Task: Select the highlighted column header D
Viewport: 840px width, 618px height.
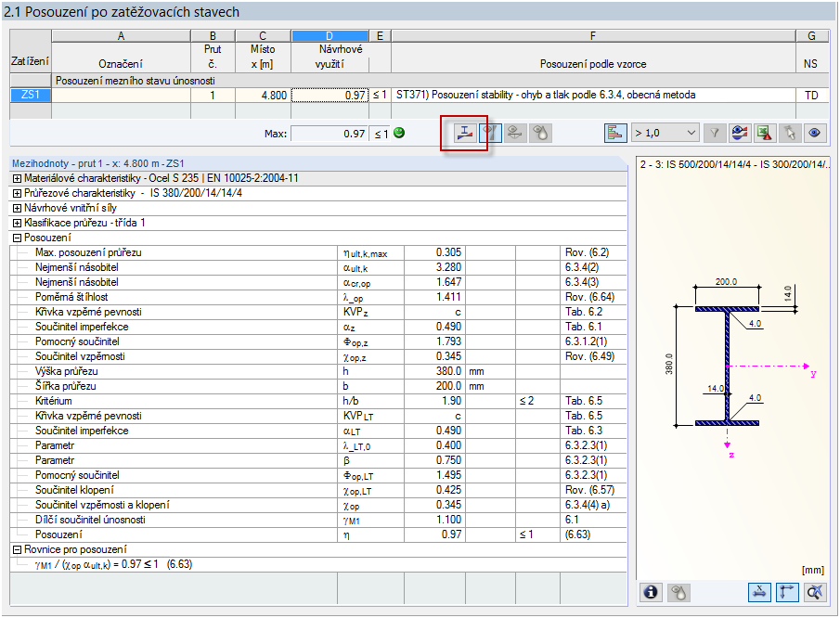Action: [x=330, y=36]
